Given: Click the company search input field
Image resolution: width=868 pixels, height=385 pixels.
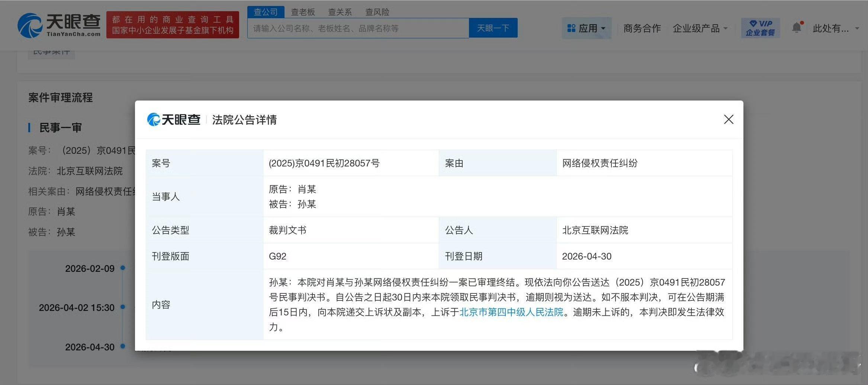Looking at the screenshot, I should pyautogui.click(x=357, y=28).
